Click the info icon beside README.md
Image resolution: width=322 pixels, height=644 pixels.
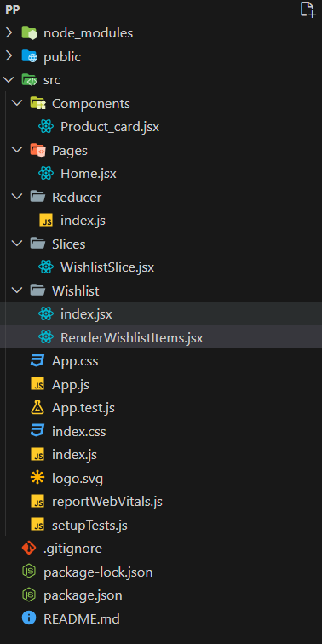point(29,618)
